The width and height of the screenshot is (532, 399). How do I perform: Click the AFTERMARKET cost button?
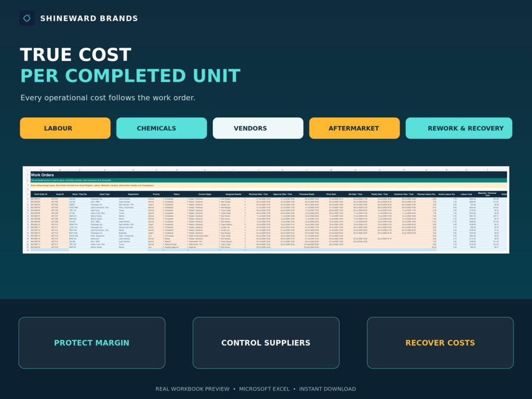(x=354, y=128)
